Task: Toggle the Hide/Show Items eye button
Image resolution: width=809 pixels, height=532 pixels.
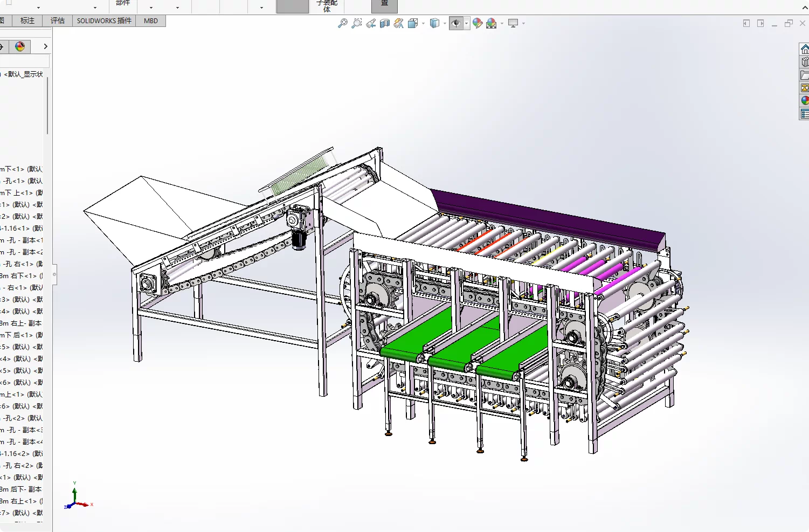Action: pyautogui.click(x=455, y=23)
